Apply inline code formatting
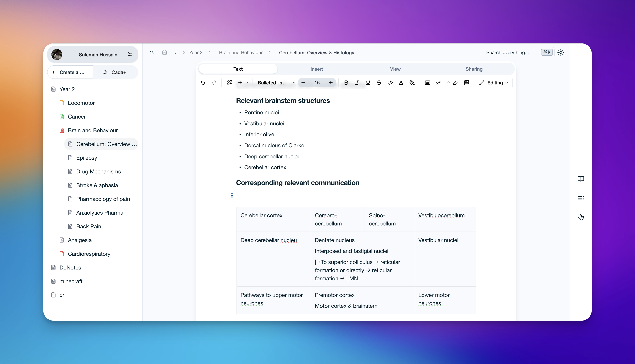The height and width of the screenshot is (364, 635). point(390,83)
